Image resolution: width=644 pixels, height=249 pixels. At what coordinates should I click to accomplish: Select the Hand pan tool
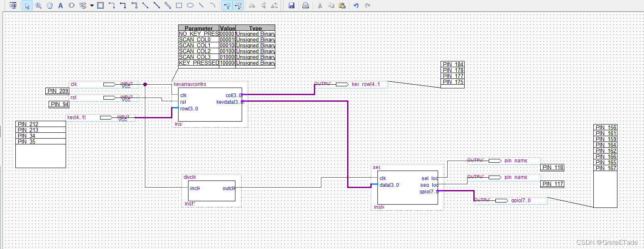(x=49, y=5)
